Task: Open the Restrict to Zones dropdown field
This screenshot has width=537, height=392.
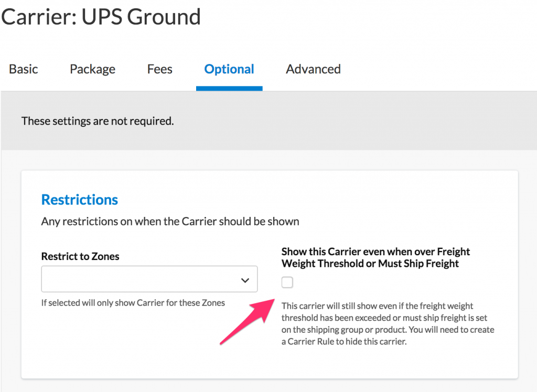Action: [142, 279]
